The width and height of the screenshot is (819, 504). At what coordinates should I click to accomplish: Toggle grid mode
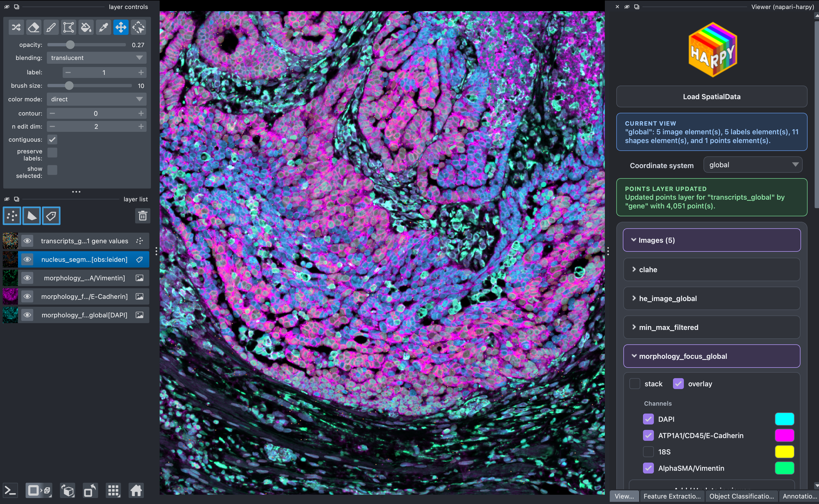[113, 491]
